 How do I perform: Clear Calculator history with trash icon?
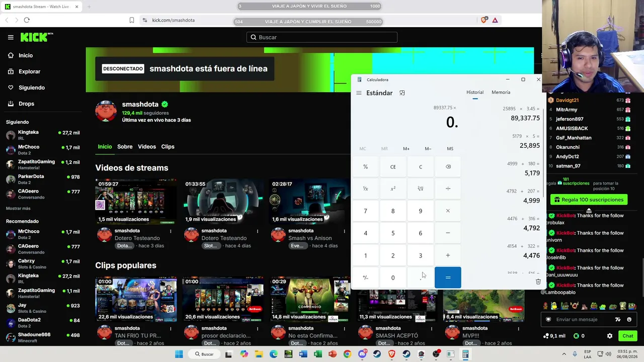click(x=538, y=282)
